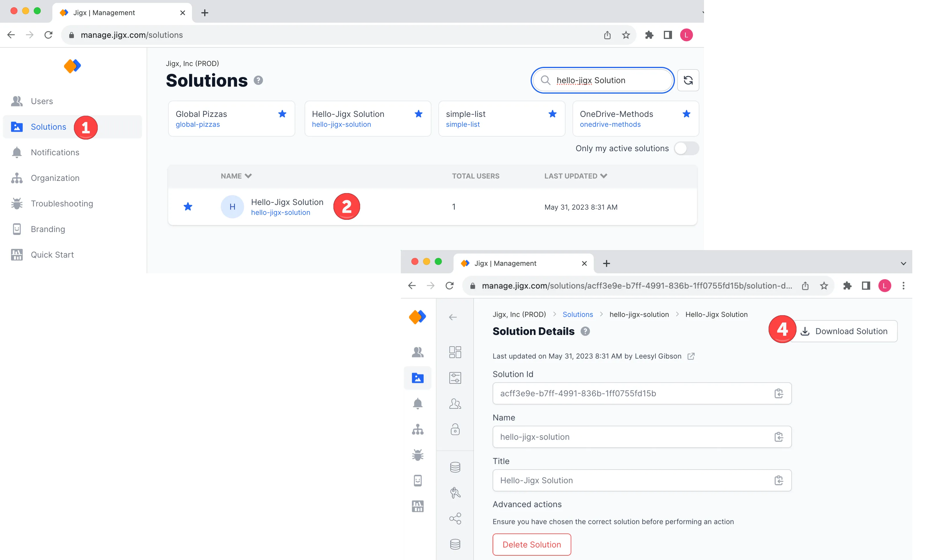This screenshot has height=560, width=928.
Task: Open share nodes icon in solution sub-menu
Action: pyautogui.click(x=455, y=519)
